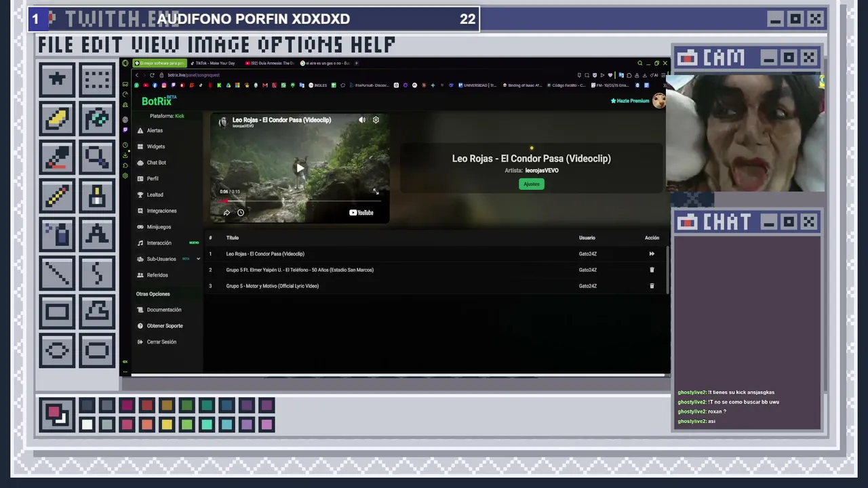The height and width of the screenshot is (488, 868).
Task: Choose the paint fill tool
Action: pyautogui.click(x=97, y=119)
